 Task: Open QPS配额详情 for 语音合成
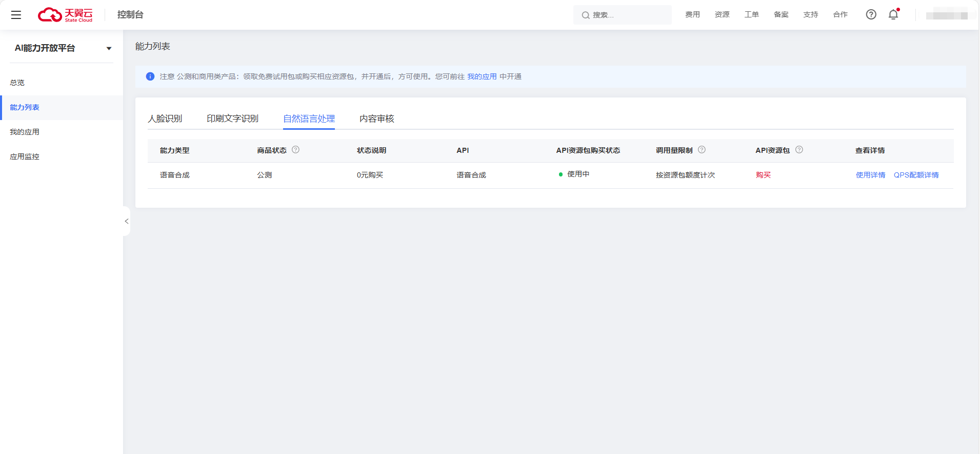916,175
